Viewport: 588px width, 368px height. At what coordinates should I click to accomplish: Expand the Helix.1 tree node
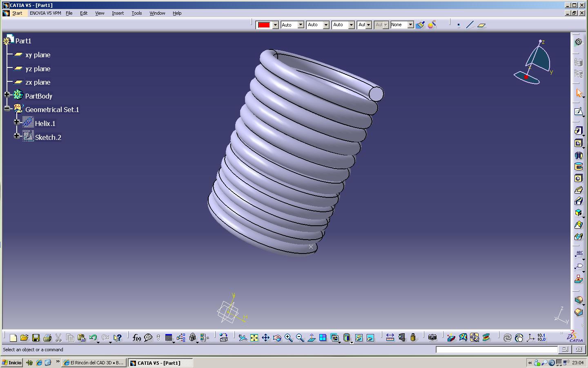click(17, 122)
